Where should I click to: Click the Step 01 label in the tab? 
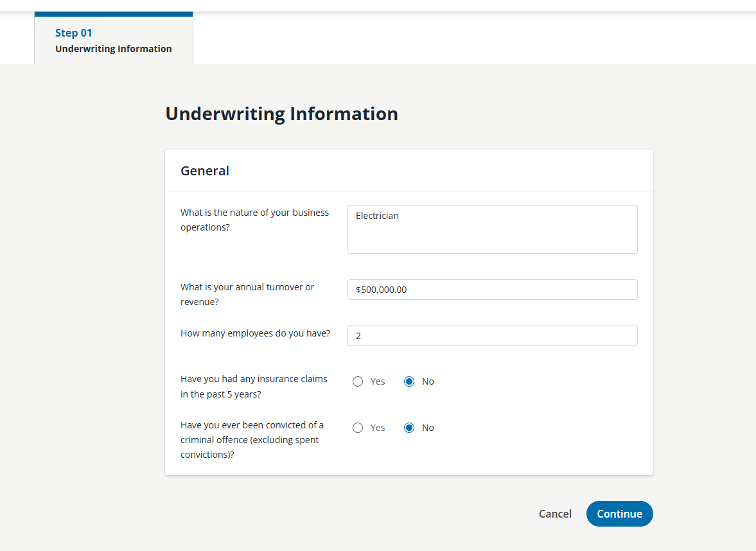point(74,33)
